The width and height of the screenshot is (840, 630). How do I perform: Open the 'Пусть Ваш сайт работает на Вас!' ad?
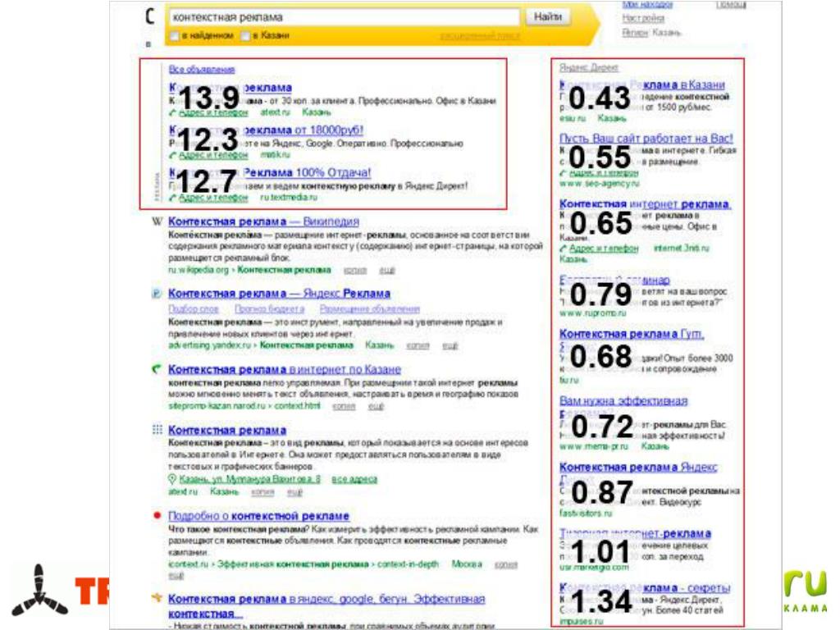pyautogui.click(x=646, y=138)
